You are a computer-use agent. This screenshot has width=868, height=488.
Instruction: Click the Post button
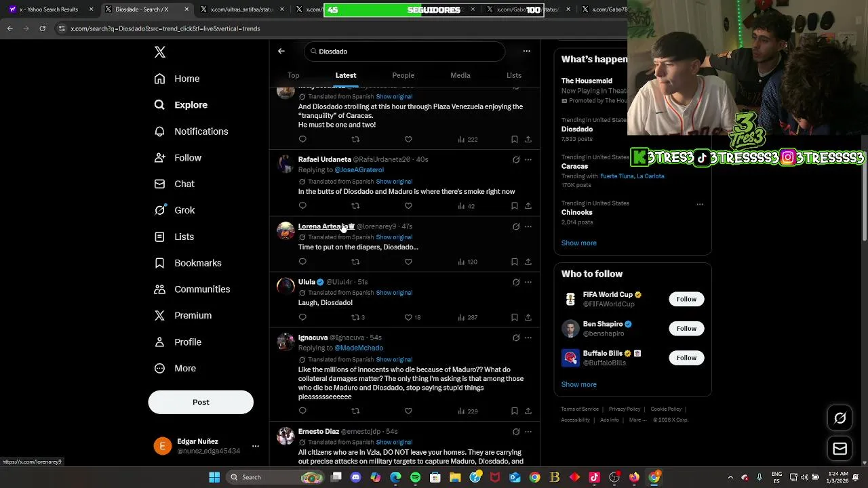pyautogui.click(x=201, y=402)
